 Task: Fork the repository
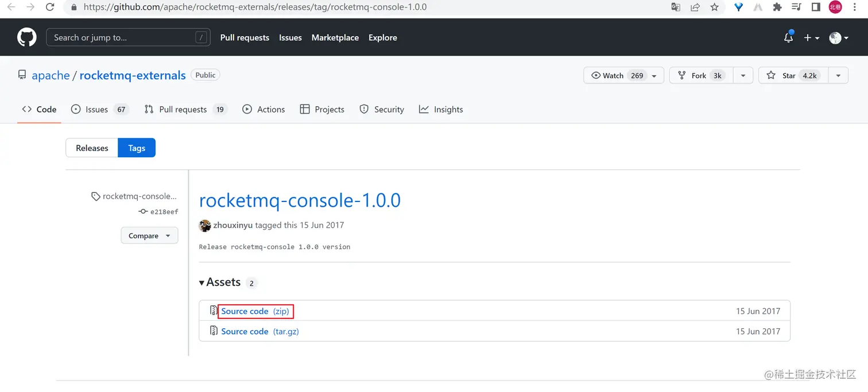pyautogui.click(x=702, y=76)
